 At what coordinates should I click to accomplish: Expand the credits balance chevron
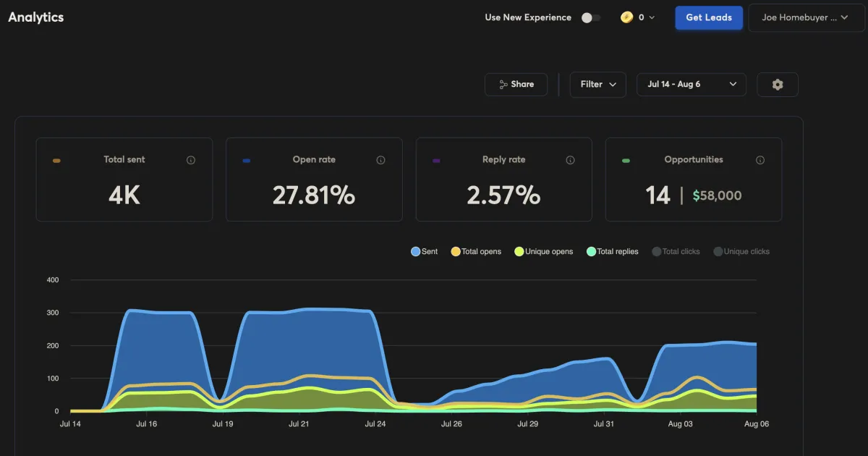coord(652,17)
